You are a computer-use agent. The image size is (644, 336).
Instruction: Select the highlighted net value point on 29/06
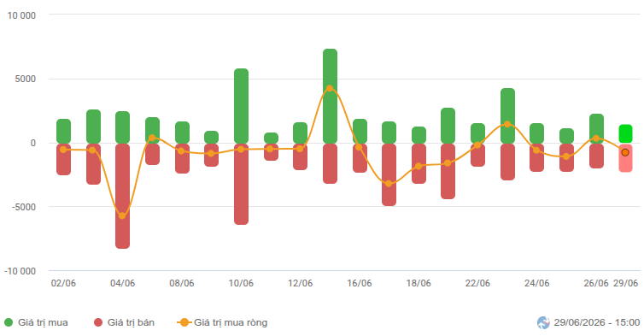tap(625, 152)
